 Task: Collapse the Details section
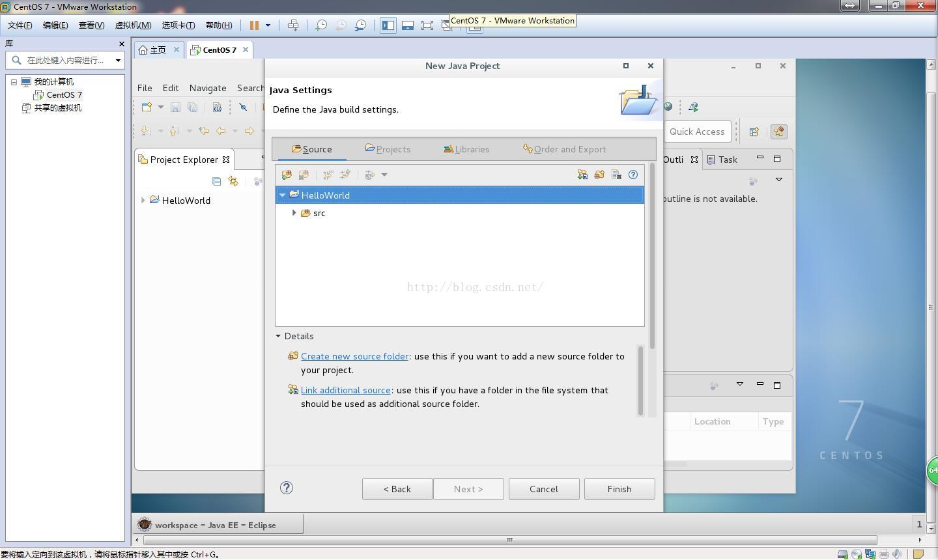click(x=278, y=336)
